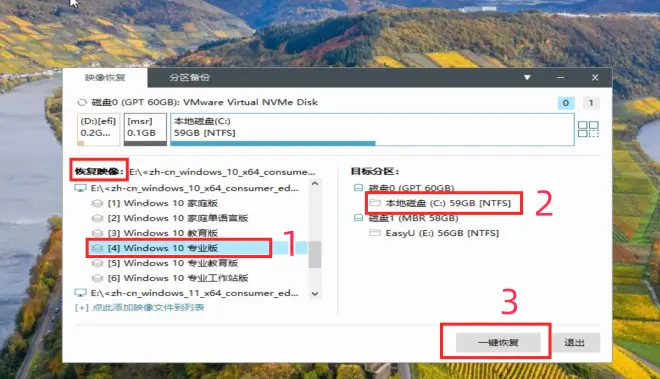Close the restore tool window
This screenshot has height=379, width=660.
point(595,77)
